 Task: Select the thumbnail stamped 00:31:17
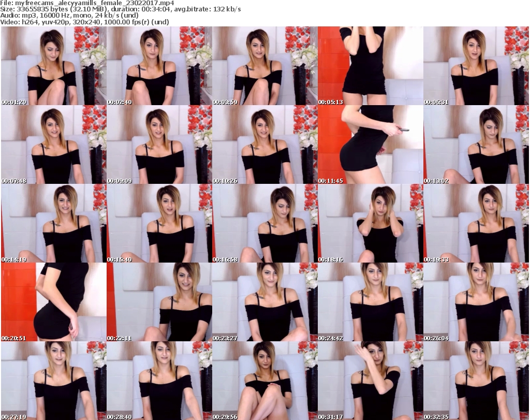tap(370, 381)
